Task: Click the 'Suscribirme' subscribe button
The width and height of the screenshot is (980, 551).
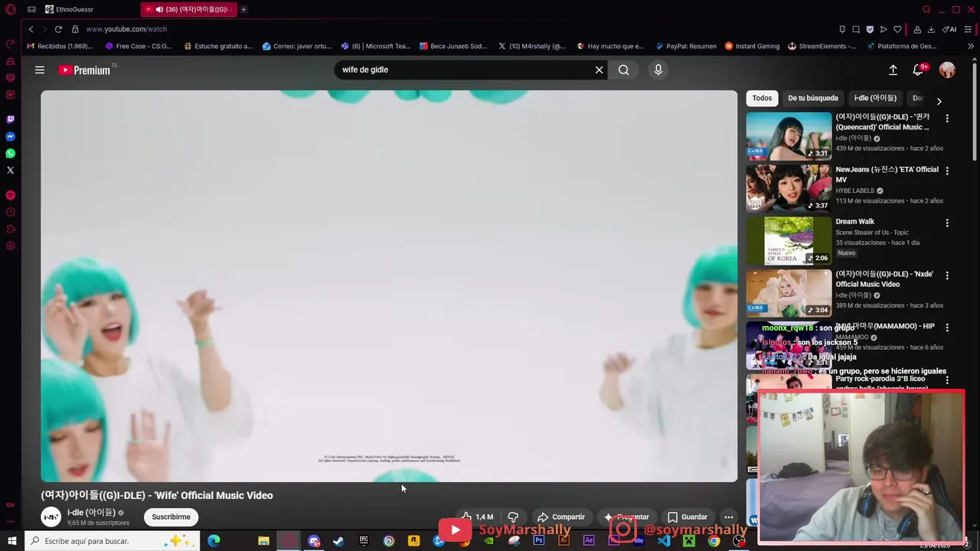Action: click(171, 517)
